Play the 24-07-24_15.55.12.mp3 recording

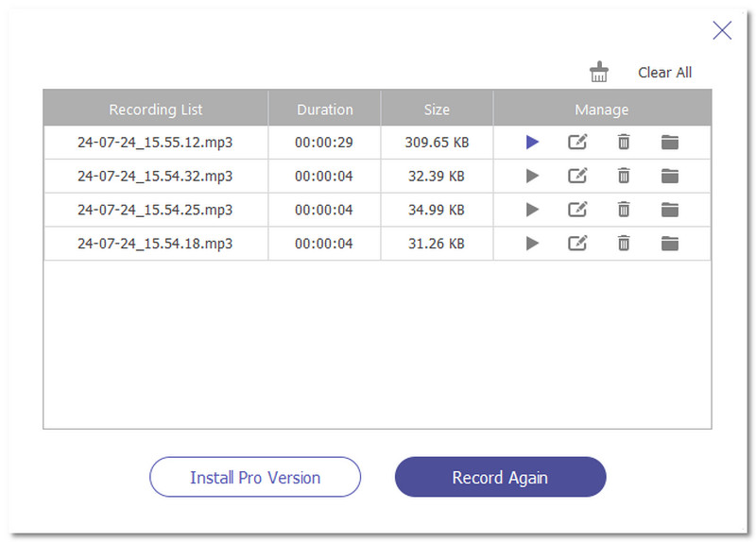coord(533,143)
